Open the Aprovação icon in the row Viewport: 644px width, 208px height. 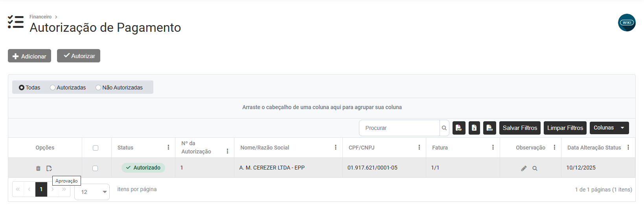pos(49,168)
